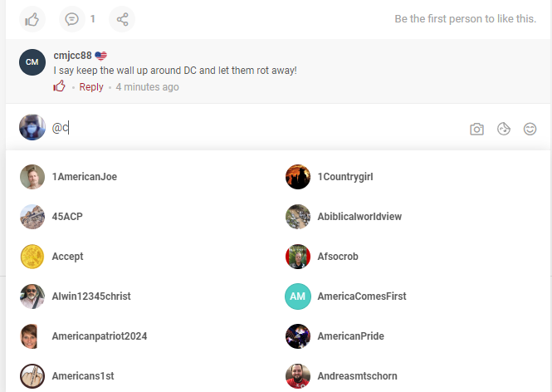Choose 45ACP in the mention list
Image resolution: width=552 pixels, height=392 pixels.
coord(143,217)
